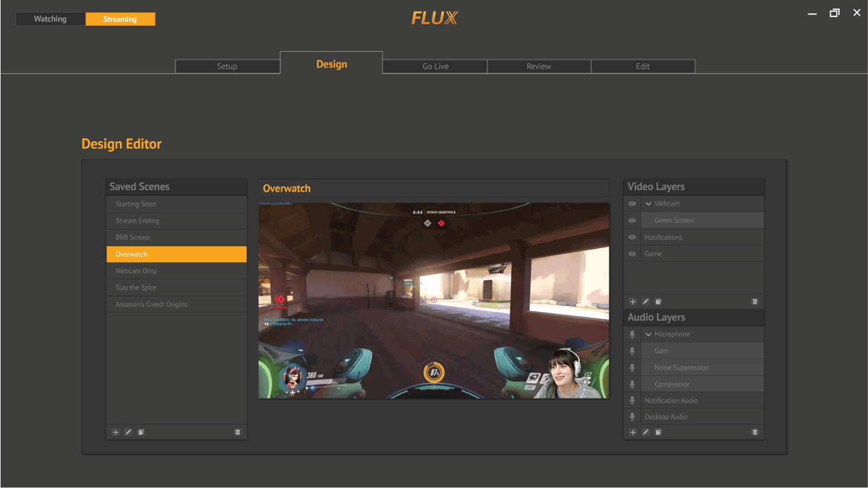Viewport: 868px width, 488px height.
Task: Duplicate the selected audio layer
Action: [658, 432]
